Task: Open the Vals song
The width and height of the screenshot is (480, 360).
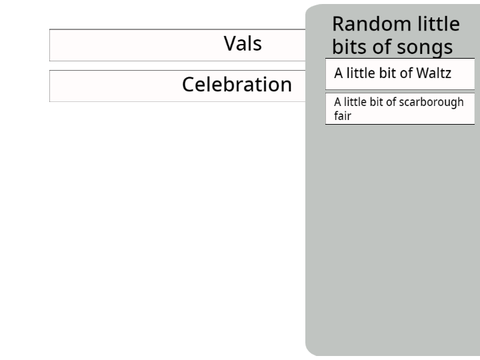Action: click(177, 45)
